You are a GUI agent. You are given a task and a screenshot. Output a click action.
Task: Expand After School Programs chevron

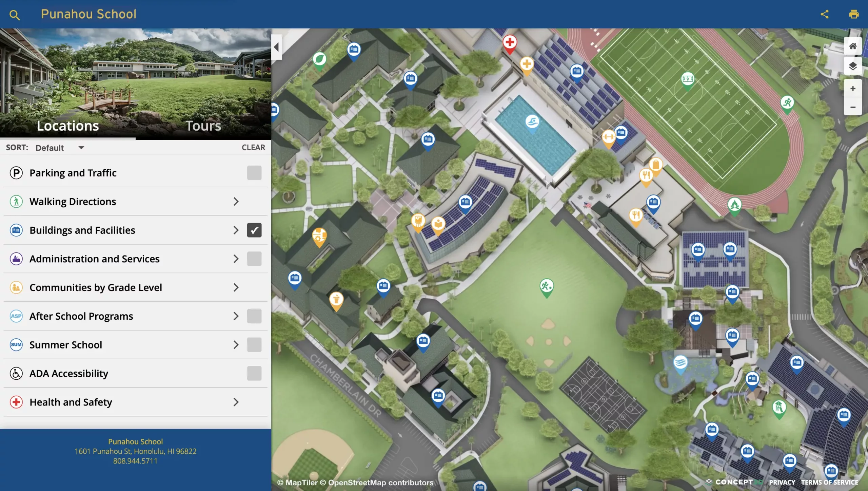coord(236,316)
